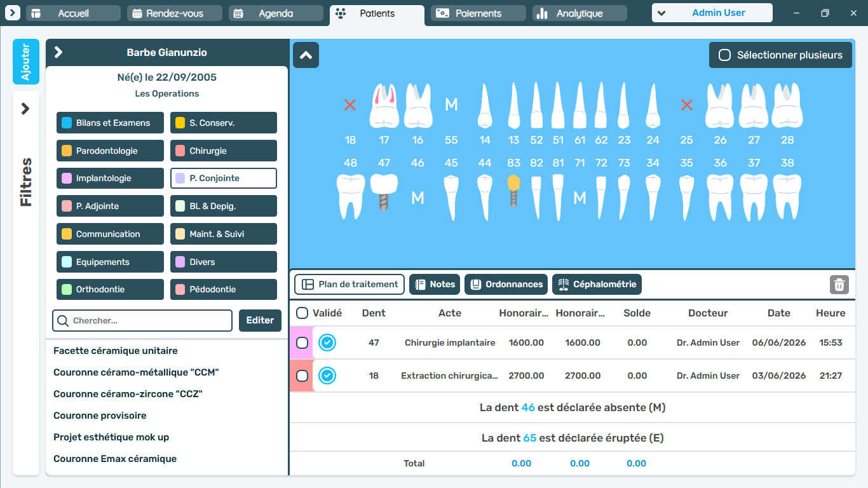This screenshot has height=488, width=868.
Task: Click the Chercher search field
Action: tap(142, 320)
